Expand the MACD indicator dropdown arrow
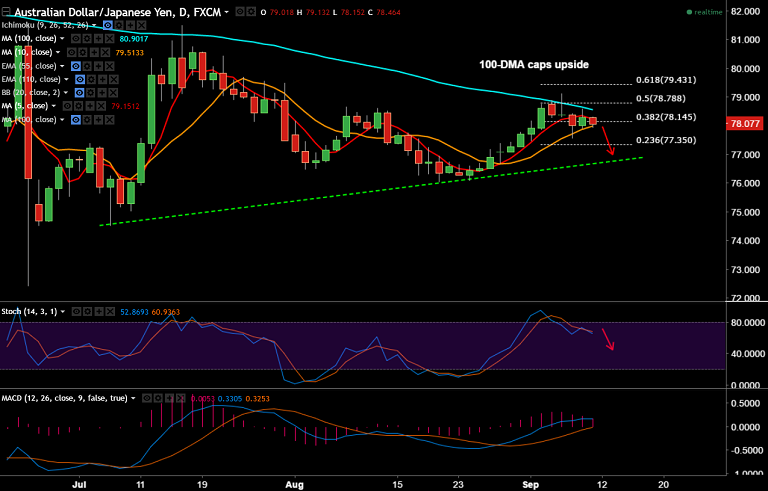 pos(133,398)
